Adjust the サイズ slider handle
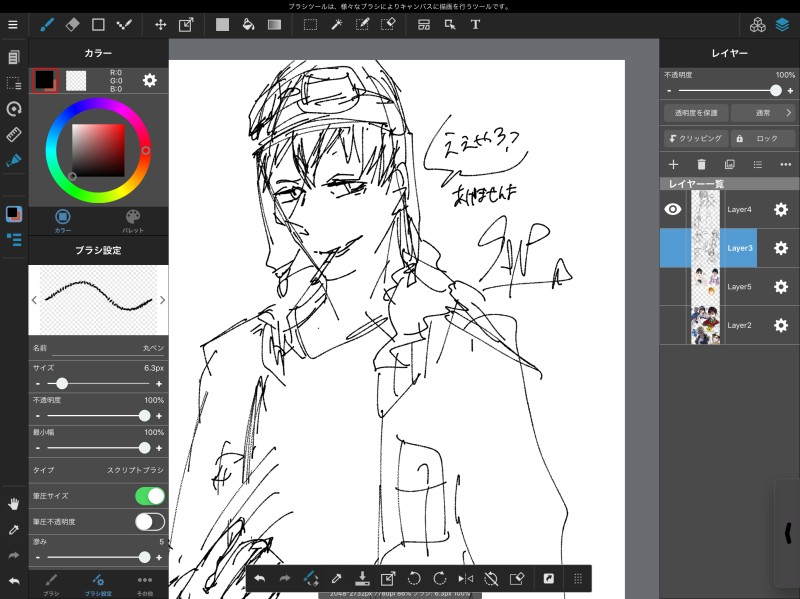The image size is (800, 599). click(x=62, y=384)
